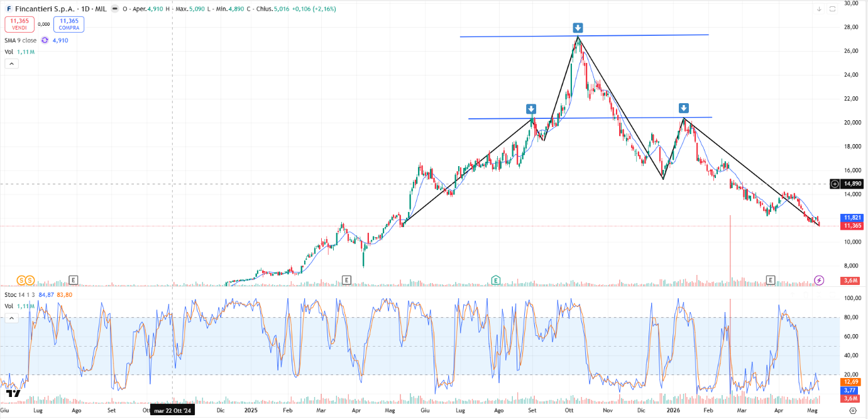Open the E earnings marker near April 2025
This screenshot has height=419, width=868.
click(x=346, y=280)
